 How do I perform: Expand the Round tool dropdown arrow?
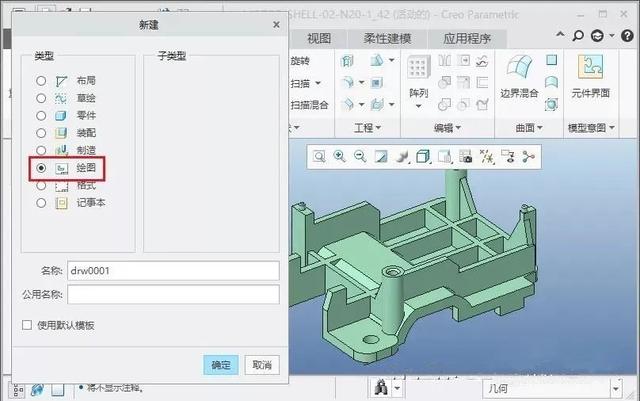pos(361,82)
